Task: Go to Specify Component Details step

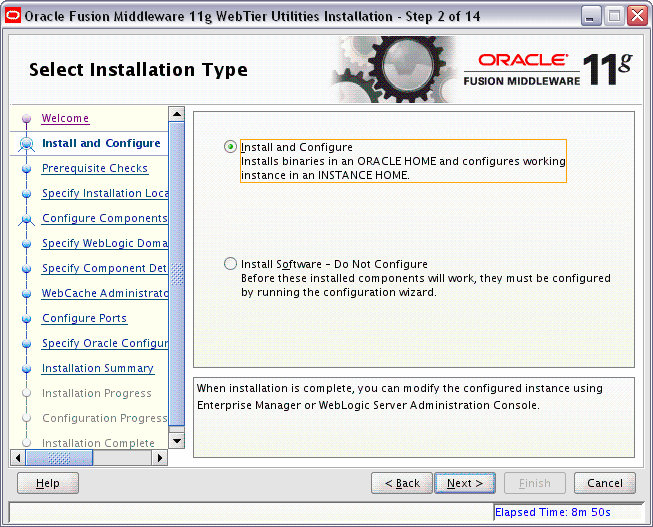Action: [x=105, y=268]
